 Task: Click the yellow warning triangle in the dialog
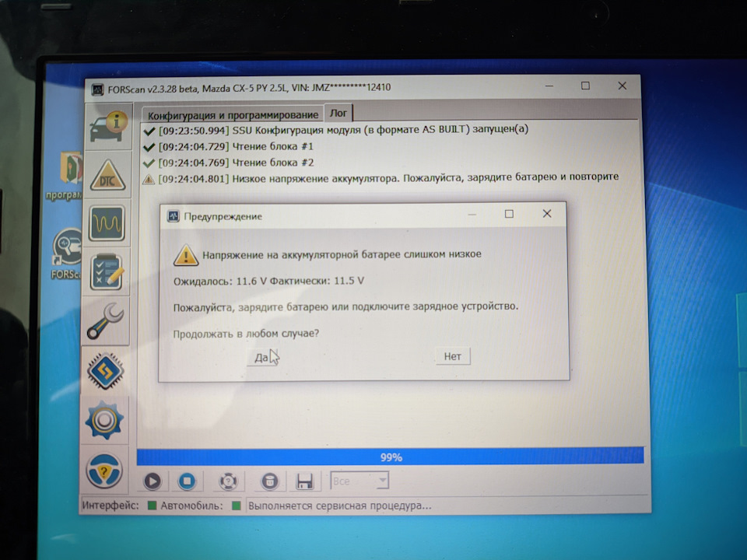coord(186,255)
